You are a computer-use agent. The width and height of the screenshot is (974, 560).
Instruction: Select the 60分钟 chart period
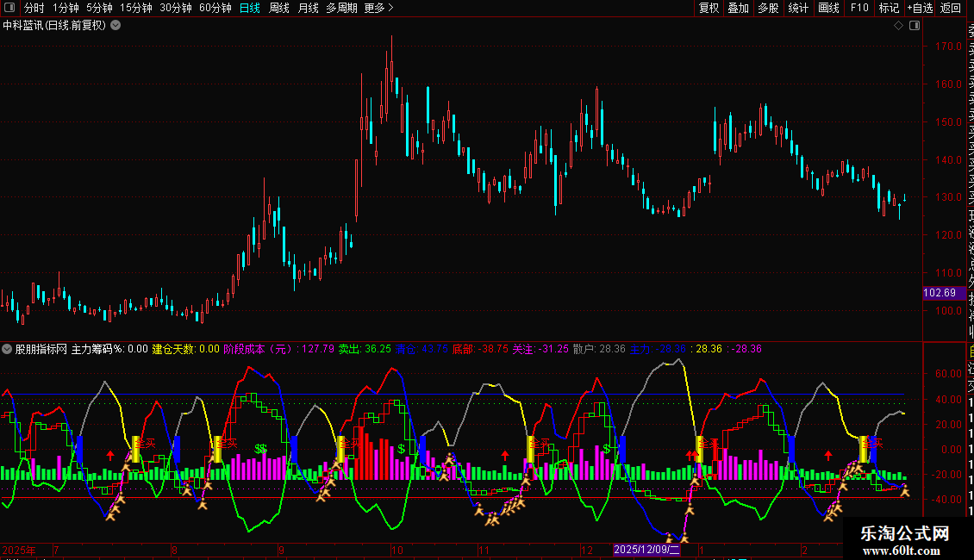point(215,8)
